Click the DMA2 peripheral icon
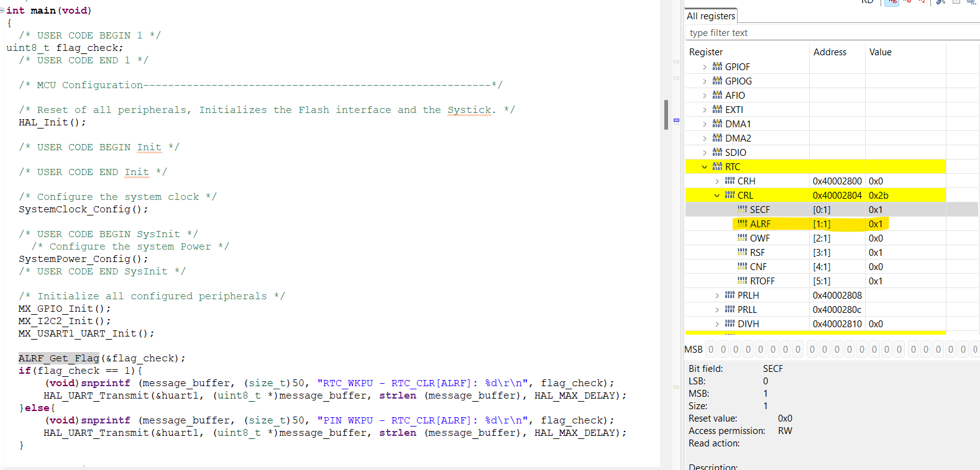This screenshot has width=980, height=470. pos(717,138)
